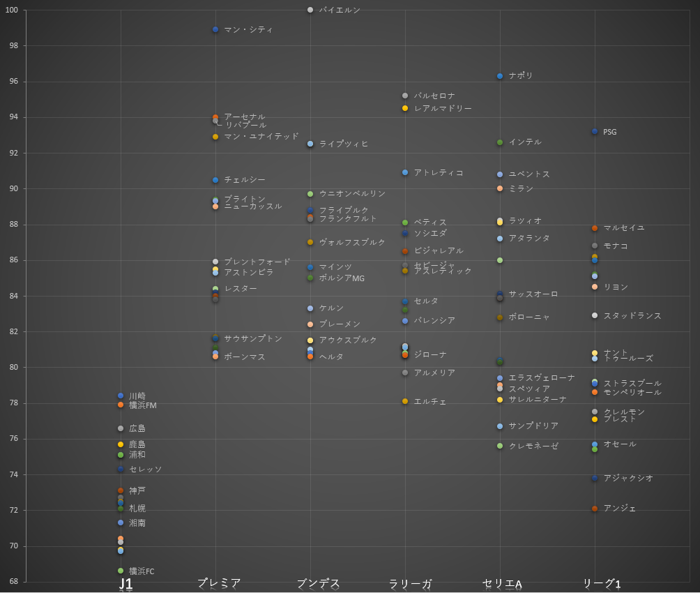
Task: Select the モナコ label
Action: pos(616,246)
